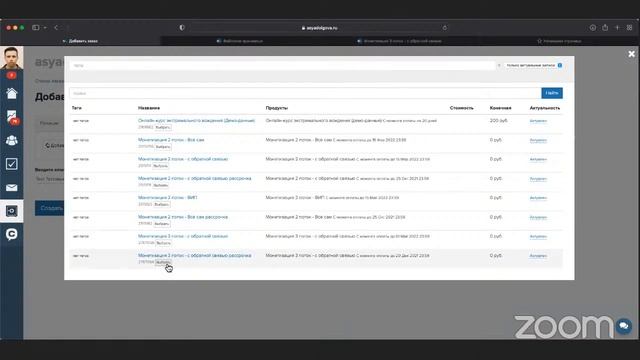Focus the offer search input field
640x360 pixels.
pyautogui.click(x=305, y=93)
